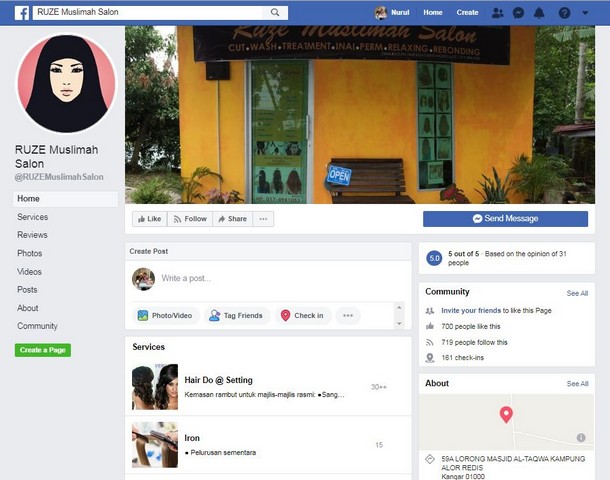Open the Friend Requests icon

(x=498, y=12)
